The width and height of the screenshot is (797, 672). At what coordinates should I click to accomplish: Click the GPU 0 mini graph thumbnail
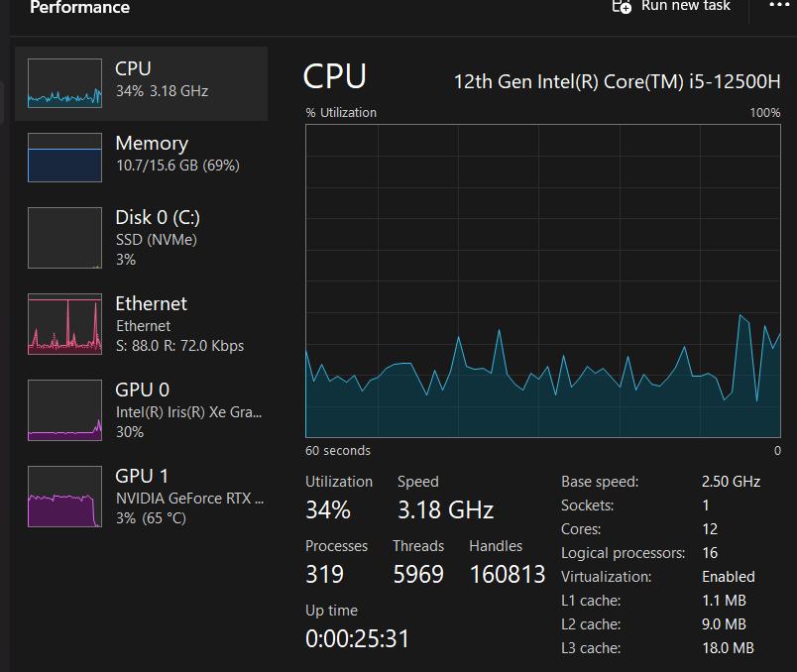pos(64,409)
